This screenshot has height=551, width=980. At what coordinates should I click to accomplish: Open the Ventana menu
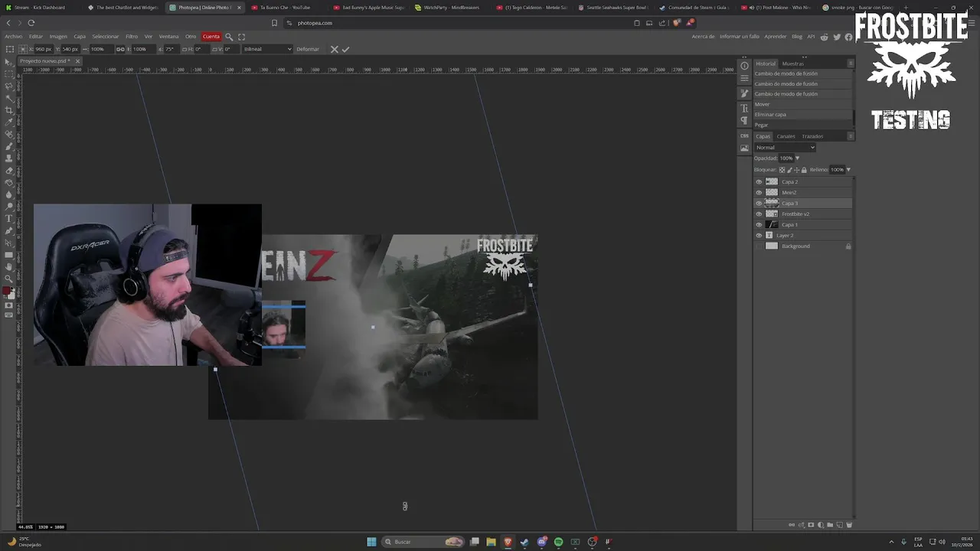pos(168,37)
